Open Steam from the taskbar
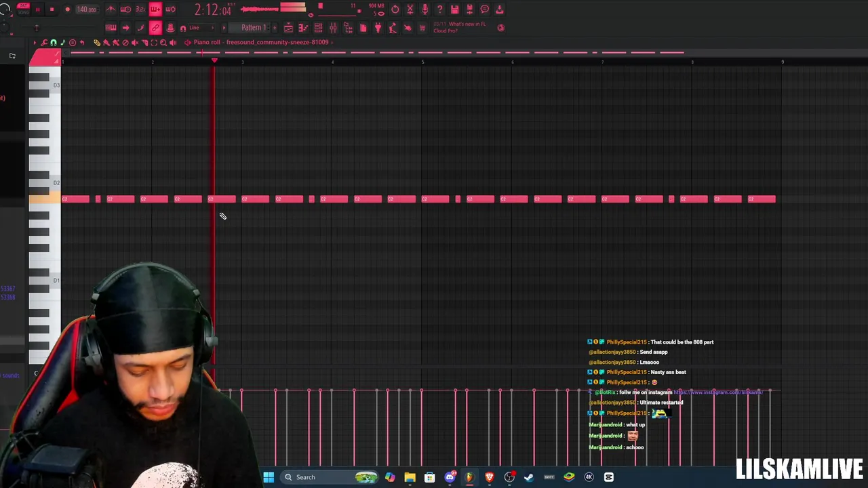This screenshot has width=868, height=488. (x=529, y=477)
